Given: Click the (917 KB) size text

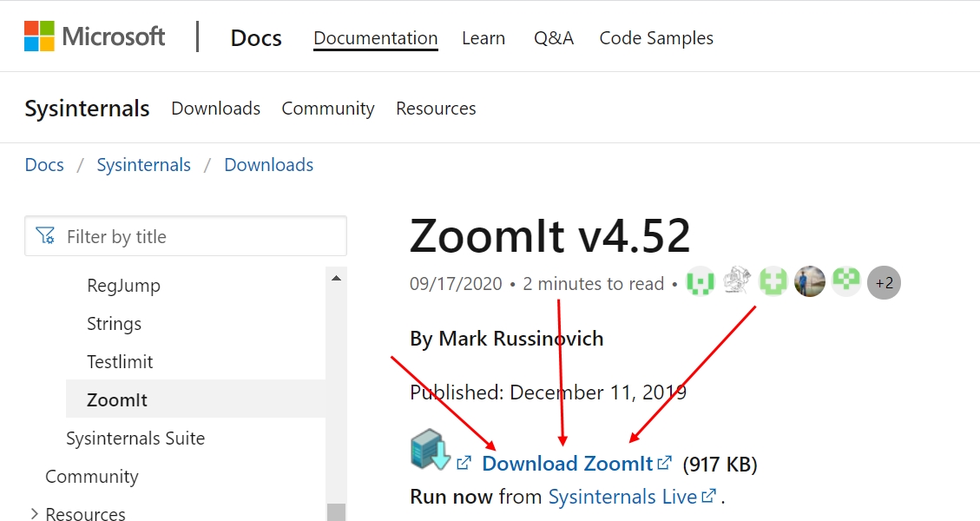Looking at the screenshot, I should click(x=720, y=465).
